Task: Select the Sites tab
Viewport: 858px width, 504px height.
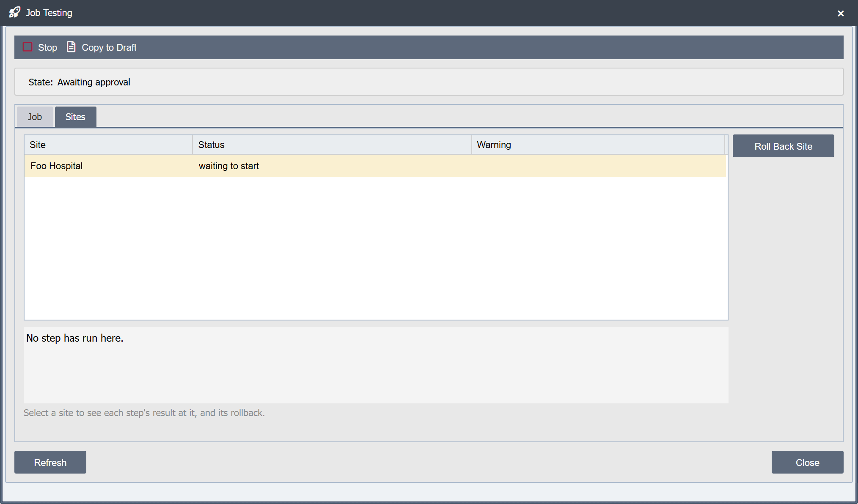Action: pyautogui.click(x=75, y=117)
